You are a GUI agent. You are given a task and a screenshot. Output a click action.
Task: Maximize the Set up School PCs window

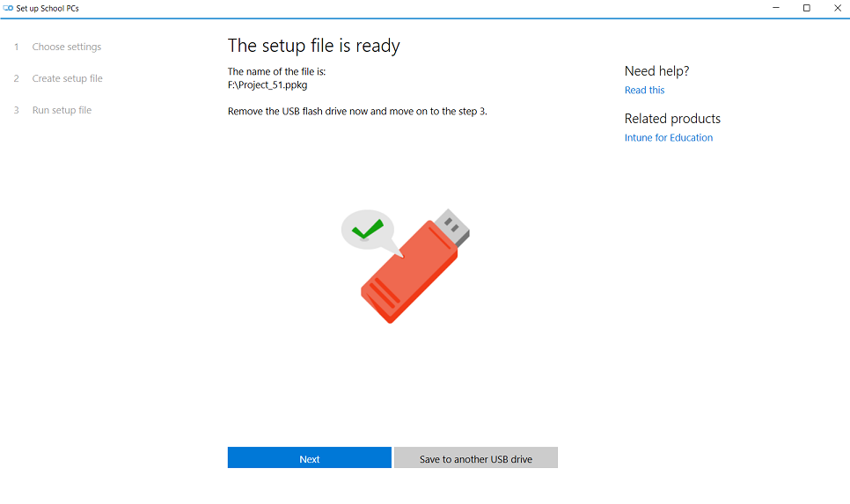pos(807,8)
